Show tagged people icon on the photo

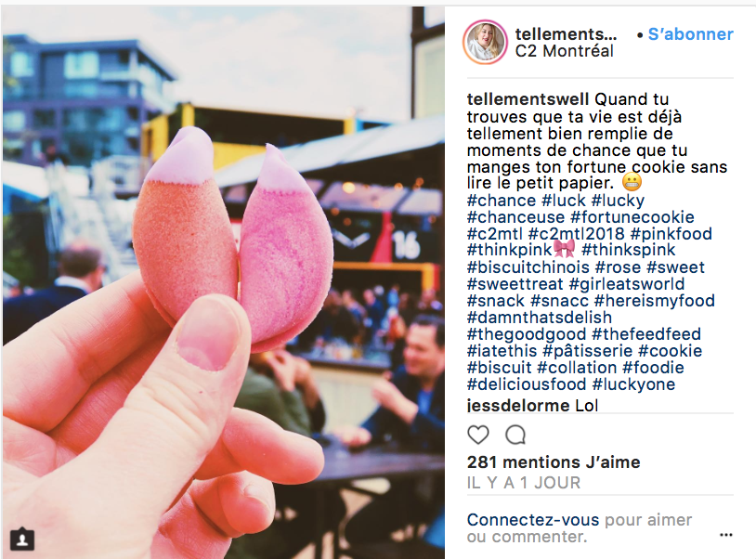tap(22, 539)
